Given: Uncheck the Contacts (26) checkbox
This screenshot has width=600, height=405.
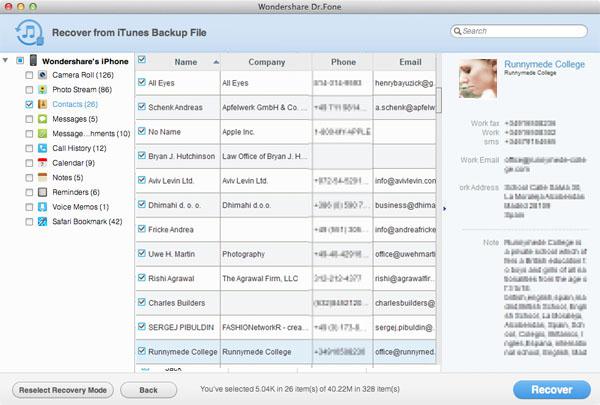Looking at the screenshot, I should pos(29,104).
